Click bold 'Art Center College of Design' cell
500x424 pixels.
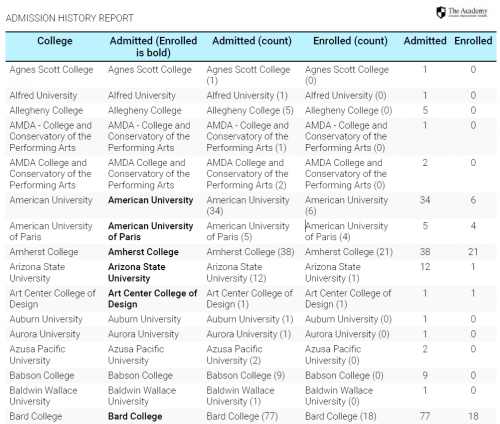[153, 299]
